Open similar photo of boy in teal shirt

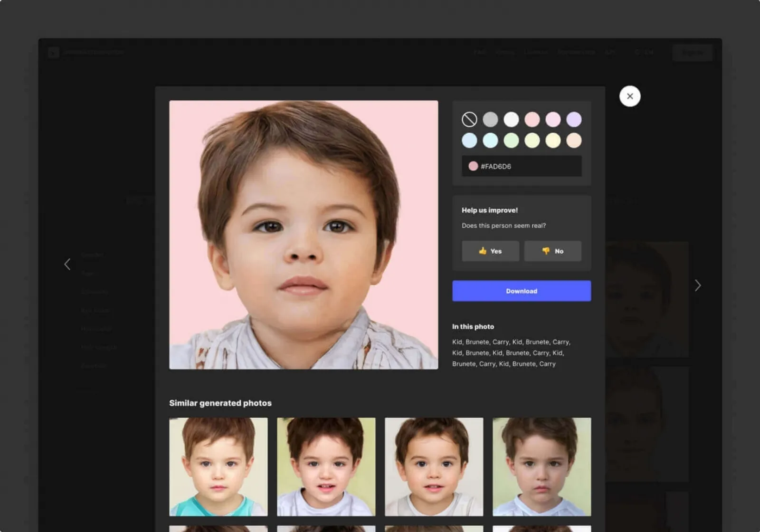point(218,467)
